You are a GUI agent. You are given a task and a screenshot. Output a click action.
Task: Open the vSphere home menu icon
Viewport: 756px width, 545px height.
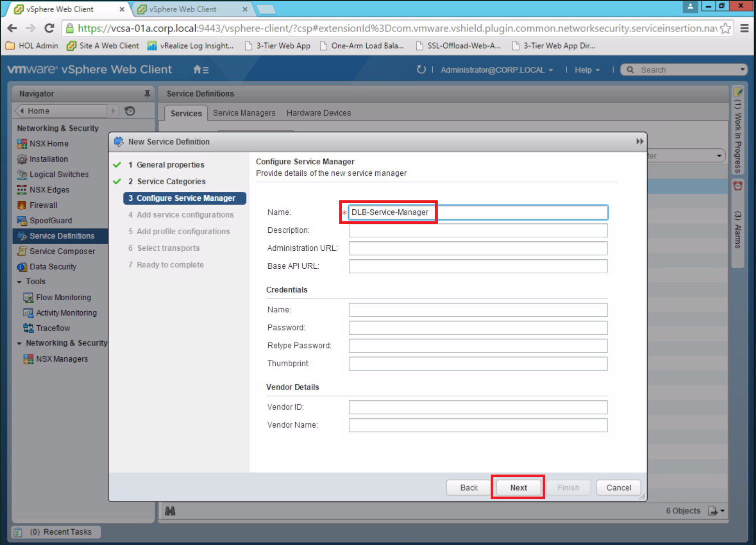point(201,70)
